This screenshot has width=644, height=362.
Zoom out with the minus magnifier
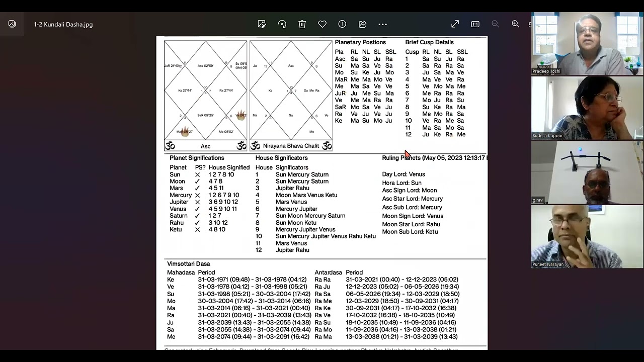495,24
